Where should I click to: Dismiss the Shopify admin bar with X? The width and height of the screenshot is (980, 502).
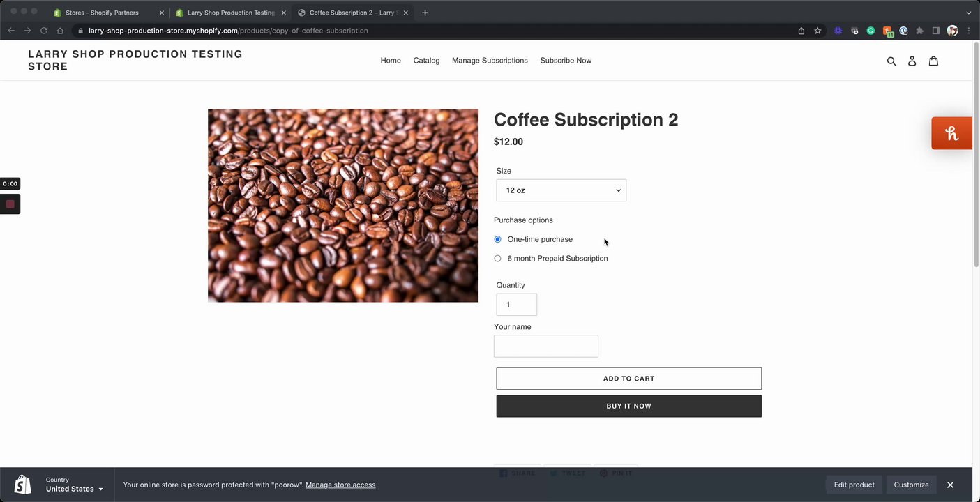950,485
